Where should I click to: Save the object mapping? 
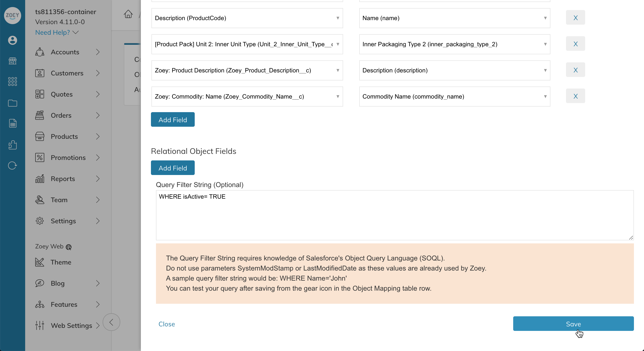point(573,324)
